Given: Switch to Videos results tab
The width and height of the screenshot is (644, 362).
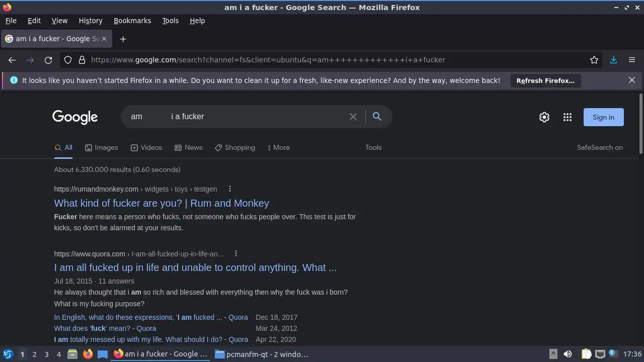Looking at the screenshot, I should 146,147.
